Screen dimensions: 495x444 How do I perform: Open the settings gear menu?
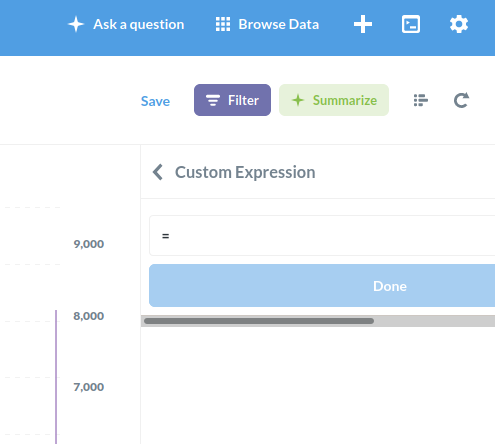click(459, 24)
